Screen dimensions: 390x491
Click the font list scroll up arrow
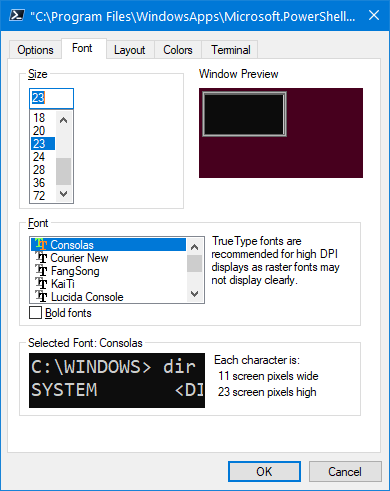tap(195, 247)
